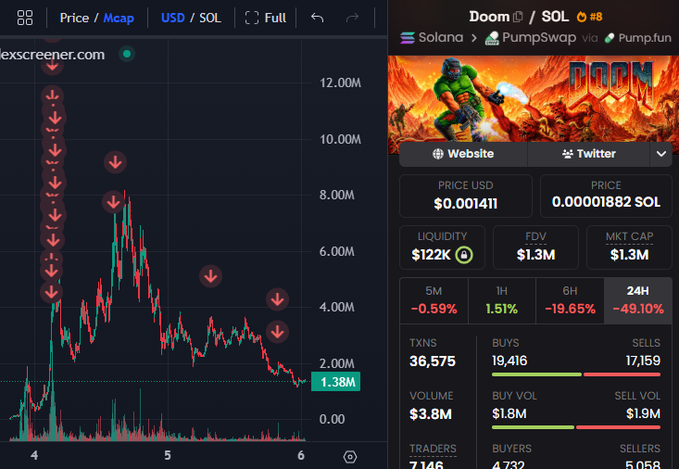Click the PRICE USD $0.001411 box

[466, 196]
